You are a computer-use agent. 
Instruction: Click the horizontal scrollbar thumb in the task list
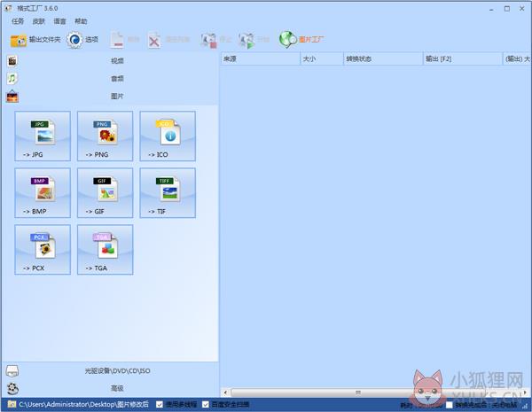click(358, 393)
